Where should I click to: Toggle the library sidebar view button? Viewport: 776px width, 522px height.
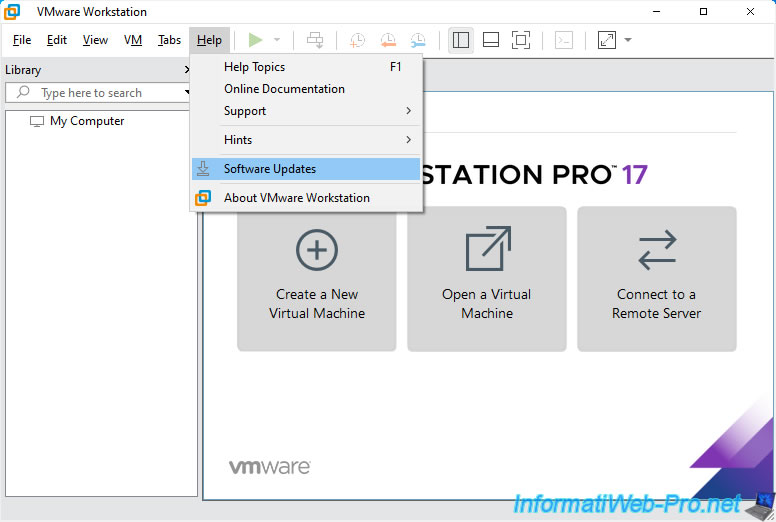(461, 40)
